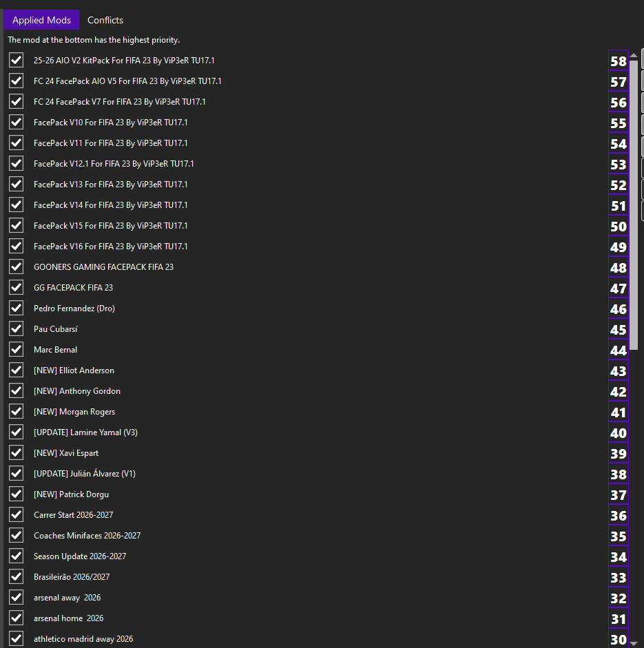Select the GG FACEPACK FIFA 23 entry
644x648 pixels.
(73, 288)
